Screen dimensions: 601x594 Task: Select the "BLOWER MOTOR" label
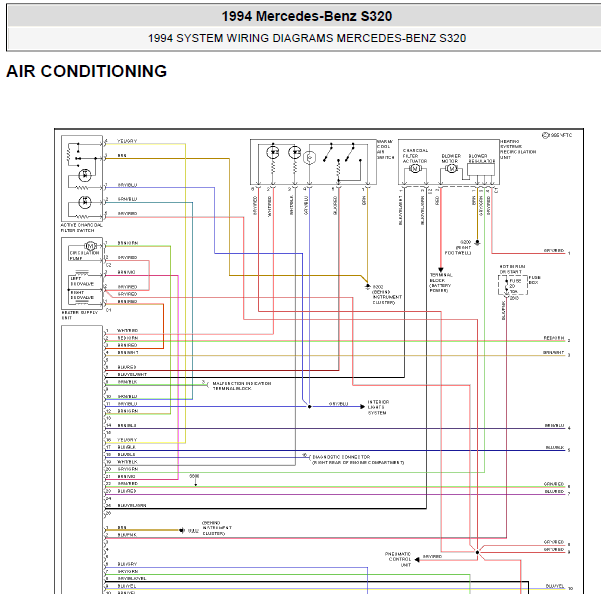coord(451,158)
